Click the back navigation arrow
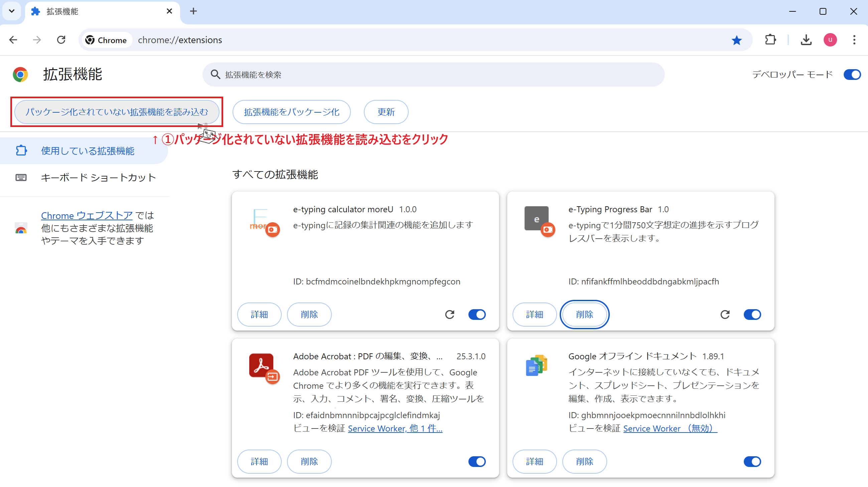This screenshot has height=487, width=868. pyautogui.click(x=13, y=40)
